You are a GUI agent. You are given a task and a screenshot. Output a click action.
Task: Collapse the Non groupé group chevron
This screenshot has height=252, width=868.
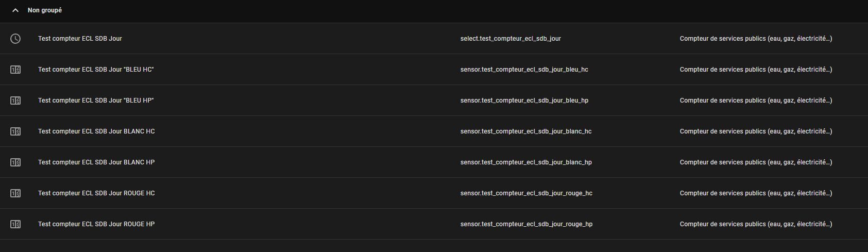(x=15, y=10)
